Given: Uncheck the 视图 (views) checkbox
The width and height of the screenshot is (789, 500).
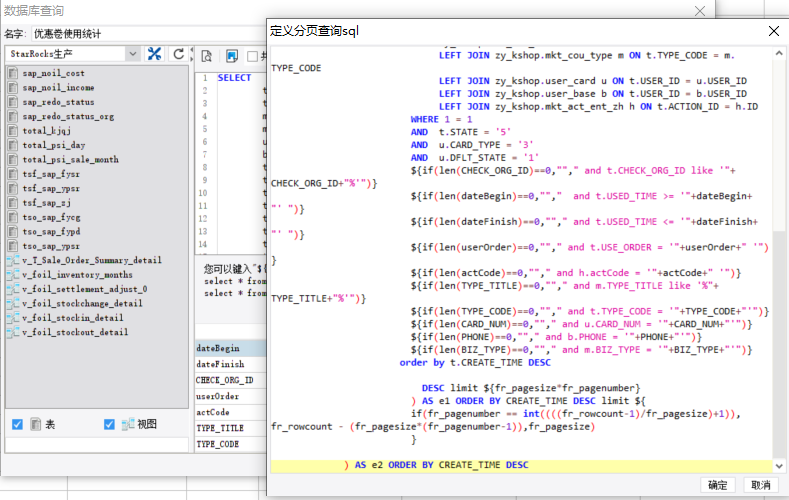Looking at the screenshot, I should (x=110, y=425).
